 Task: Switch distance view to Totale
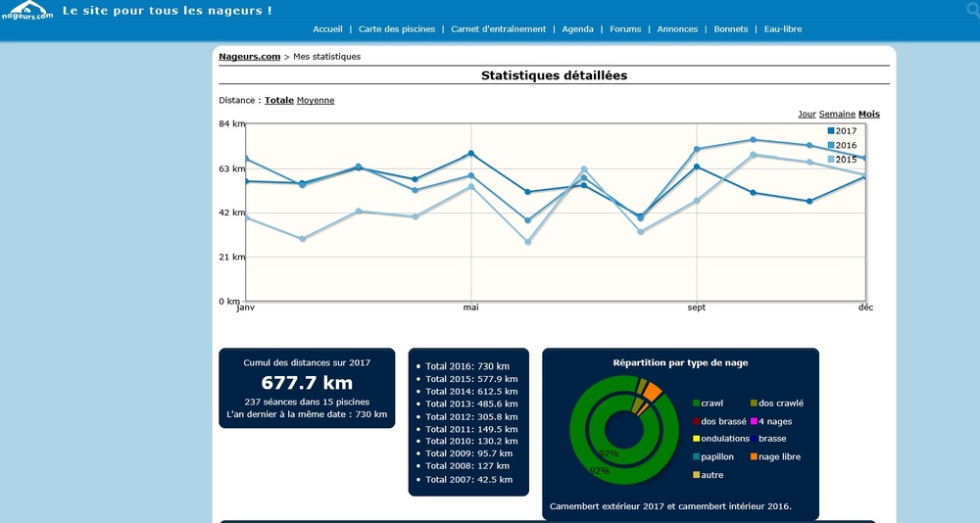click(x=279, y=100)
